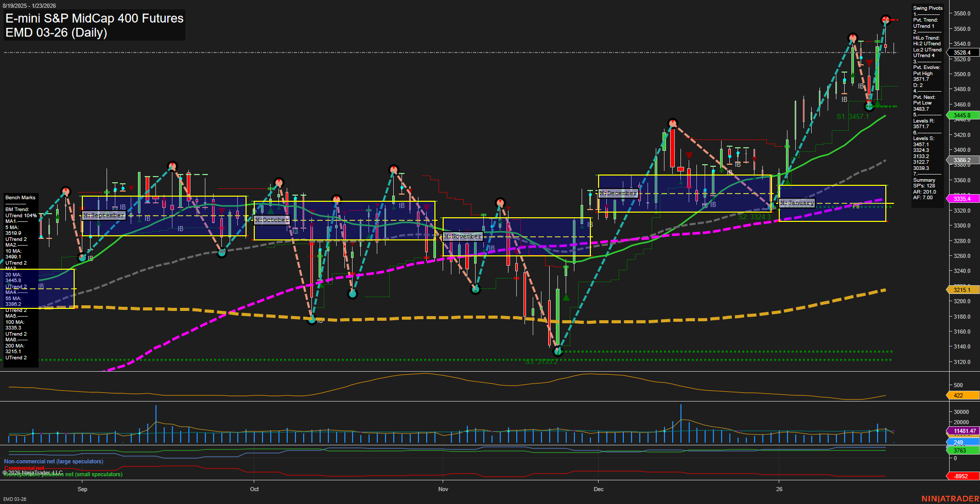Click the green up-triangle buy signal in the October box
The image size is (980, 504).
click(x=270, y=210)
